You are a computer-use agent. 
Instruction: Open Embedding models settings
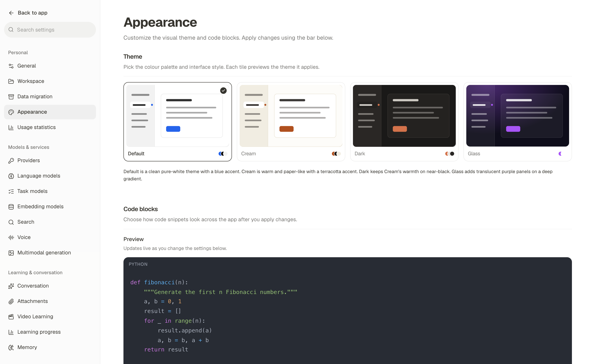pyautogui.click(x=50, y=206)
